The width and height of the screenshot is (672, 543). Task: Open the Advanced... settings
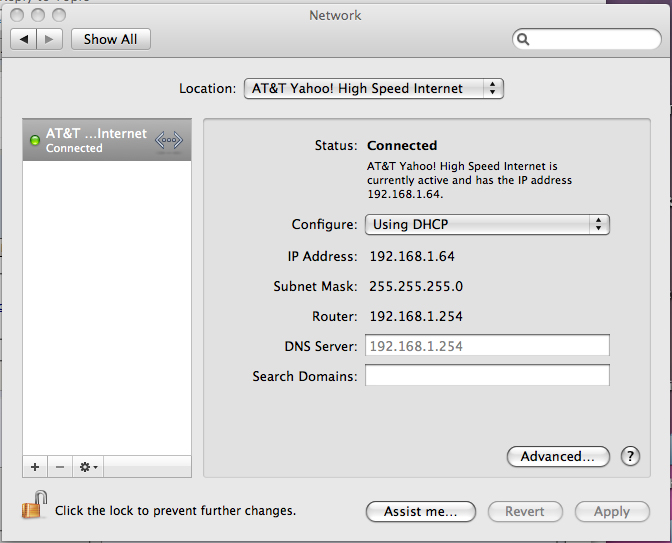tap(558, 456)
